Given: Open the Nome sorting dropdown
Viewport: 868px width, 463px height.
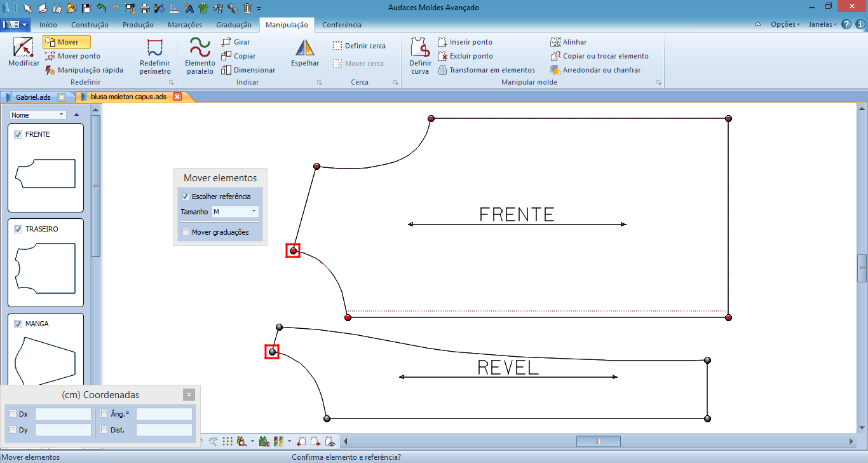Looking at the screenshot, I should click(38, 115).
